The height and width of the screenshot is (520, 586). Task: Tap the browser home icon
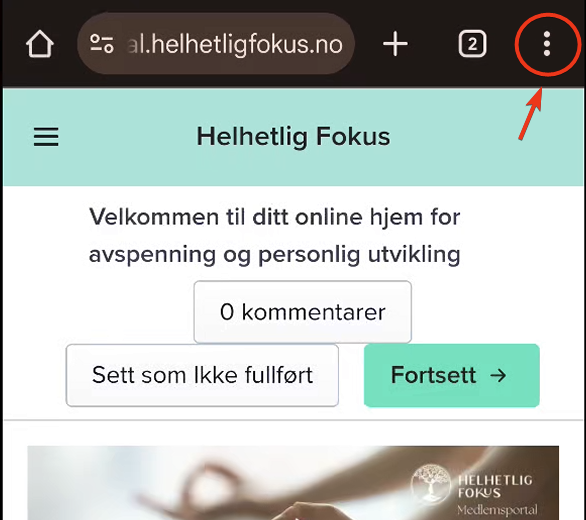point(40,44)
